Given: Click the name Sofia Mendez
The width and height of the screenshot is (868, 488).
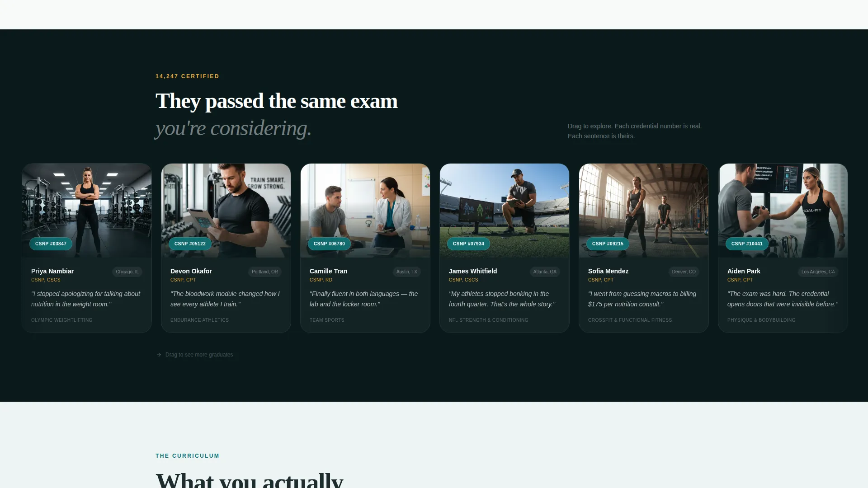Looking at the screenshot, I should coord(608,271).
